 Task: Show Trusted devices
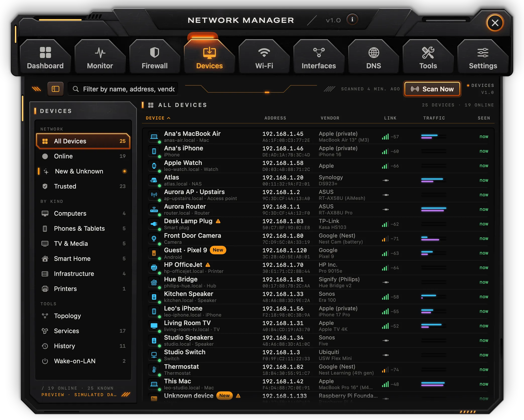(83, 186)
